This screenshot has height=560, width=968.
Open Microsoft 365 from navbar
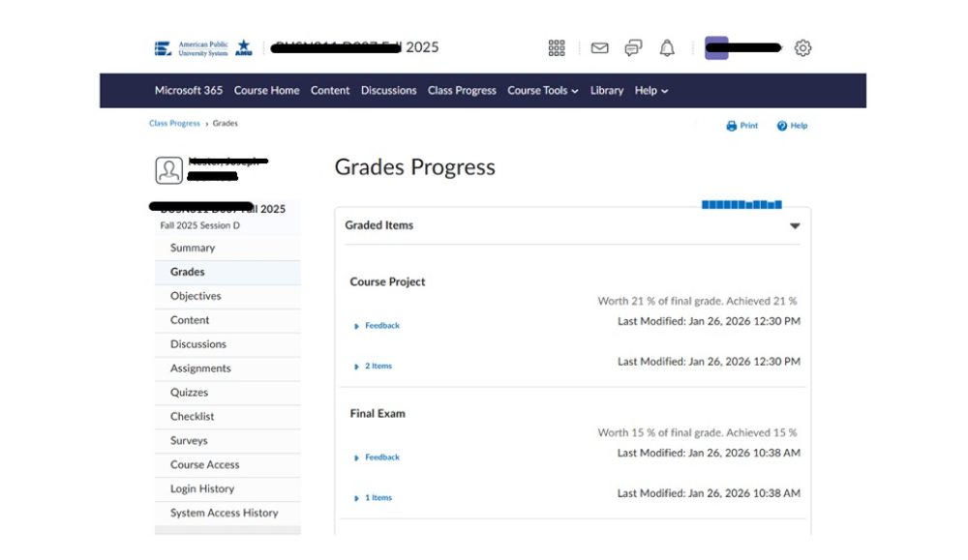[189, 91]
